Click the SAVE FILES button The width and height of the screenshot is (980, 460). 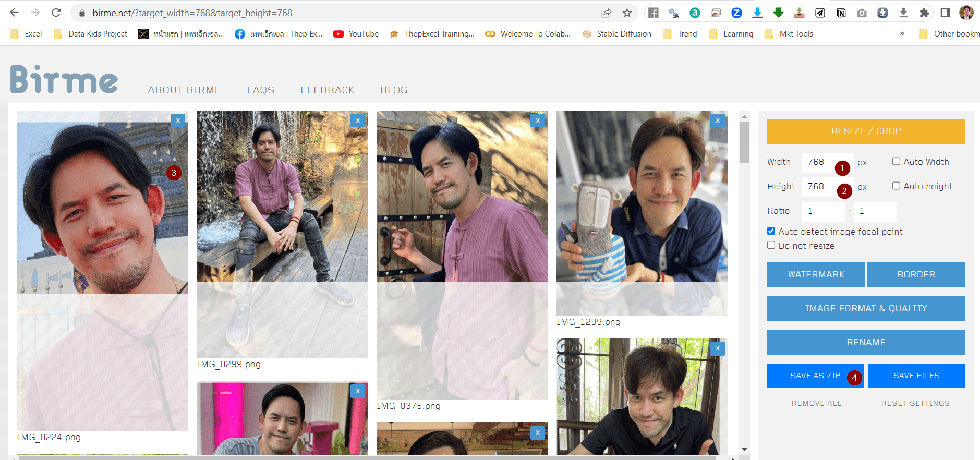(917, 376)
